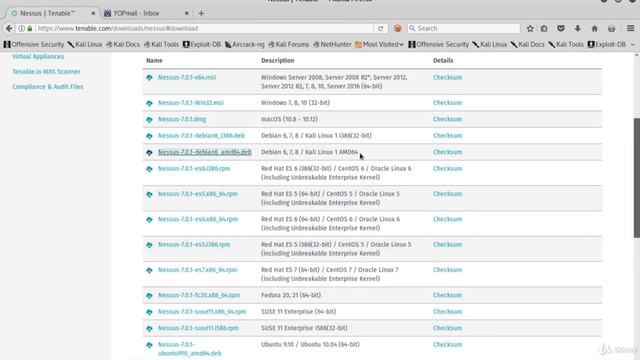Click download icon beside fc20.x86_64.rpm
The height and width of the screenshot is (360, 640).
click(149, 296)
